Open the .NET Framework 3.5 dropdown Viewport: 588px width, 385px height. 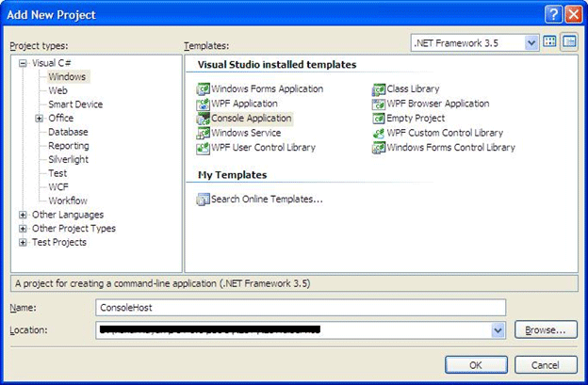(531, 42)
